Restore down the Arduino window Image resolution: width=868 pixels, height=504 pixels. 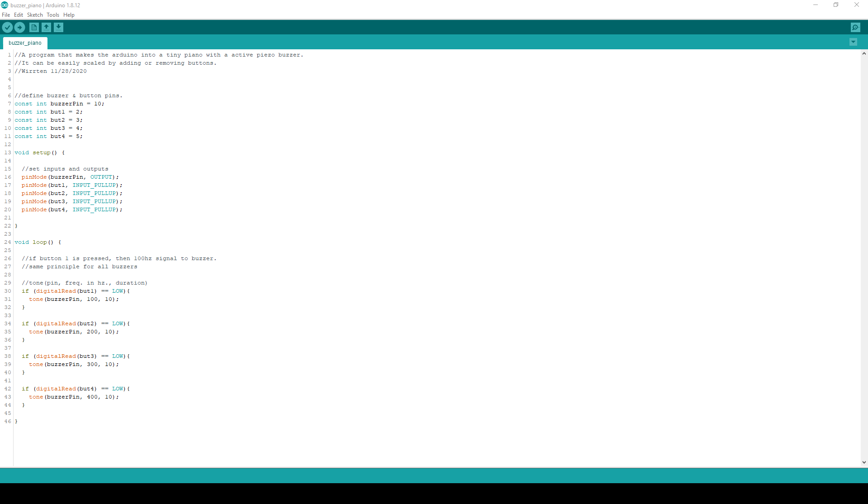[836, 5]
